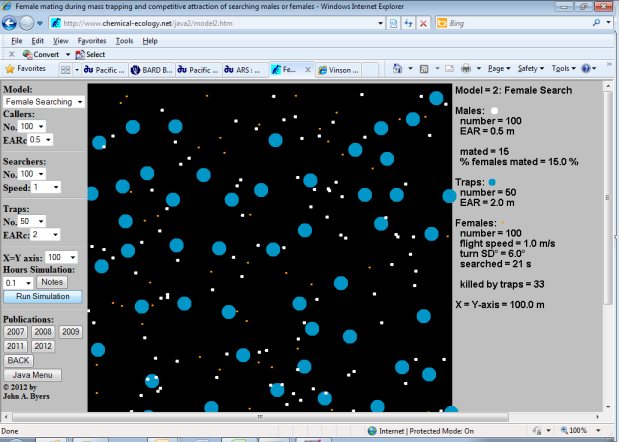Click the Home icon in command bar
619x442 pixels.
pos(397,69)
